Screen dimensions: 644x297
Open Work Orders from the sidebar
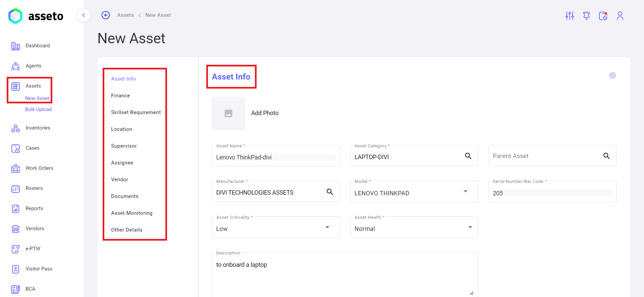point(39,168)
